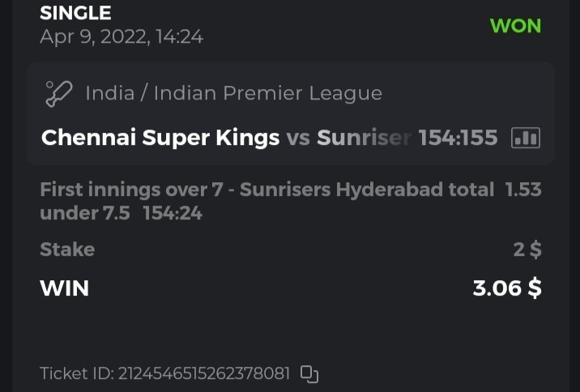Click the 154:24 score text
The width and height of the screenshot is (580, 392).
pyautogui.click(x=173, y=214)
